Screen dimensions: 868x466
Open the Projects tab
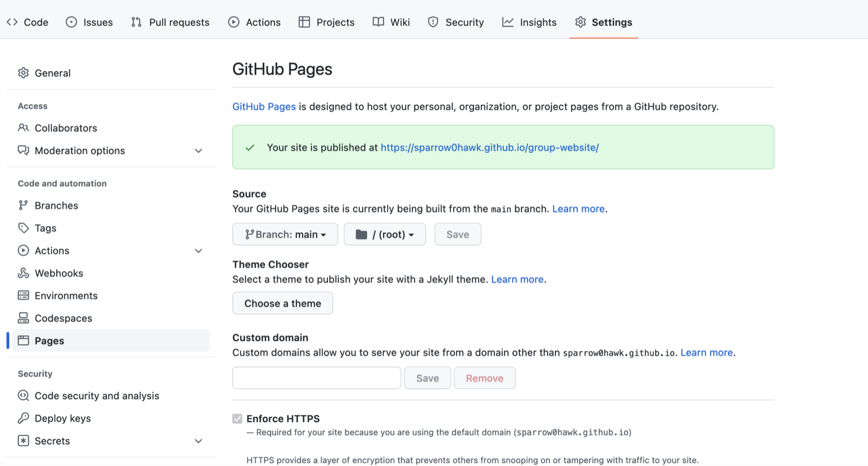(x=326, y=22)
